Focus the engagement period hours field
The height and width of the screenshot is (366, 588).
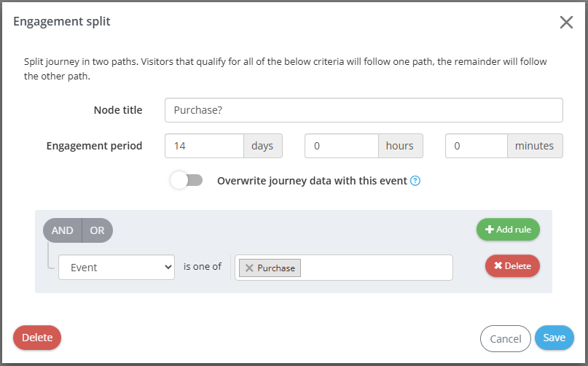tap(341, 146)
